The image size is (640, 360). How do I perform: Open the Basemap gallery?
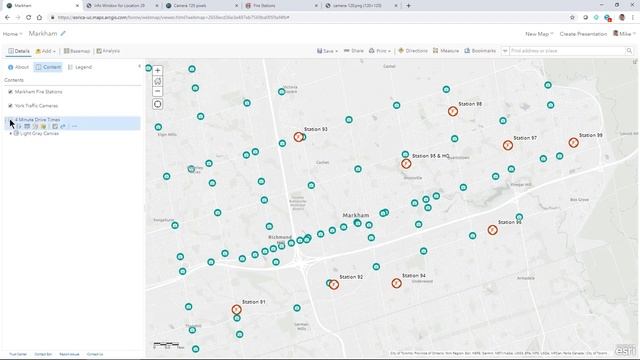pyautogui.click(x=77, y=51)
